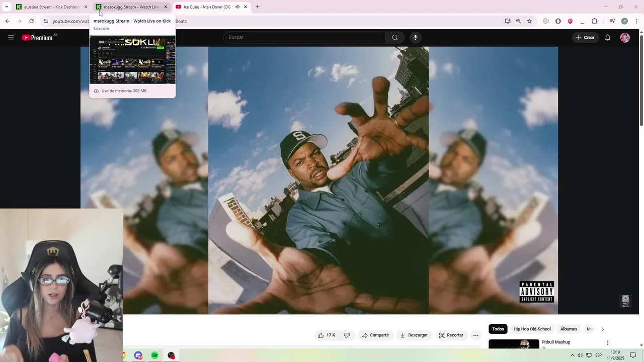Viewport: 644px width, 362px height.
Task: Switch ESP keyboard language indicator
Action: pyautogui.click(x=598, y=355)
